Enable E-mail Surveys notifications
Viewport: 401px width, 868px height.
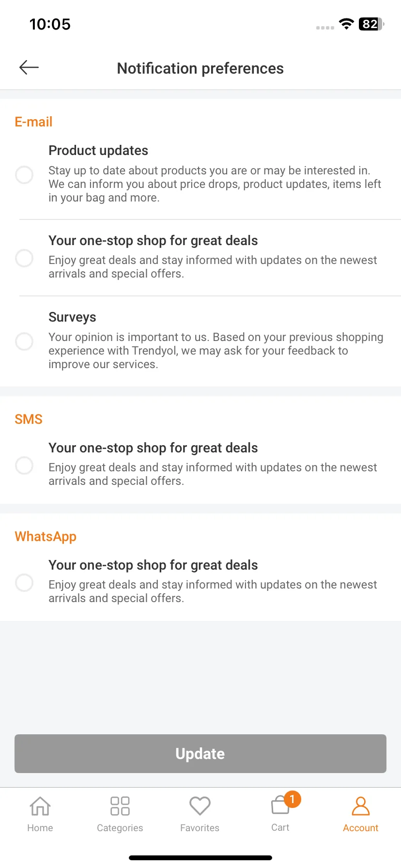click(24, 341)
